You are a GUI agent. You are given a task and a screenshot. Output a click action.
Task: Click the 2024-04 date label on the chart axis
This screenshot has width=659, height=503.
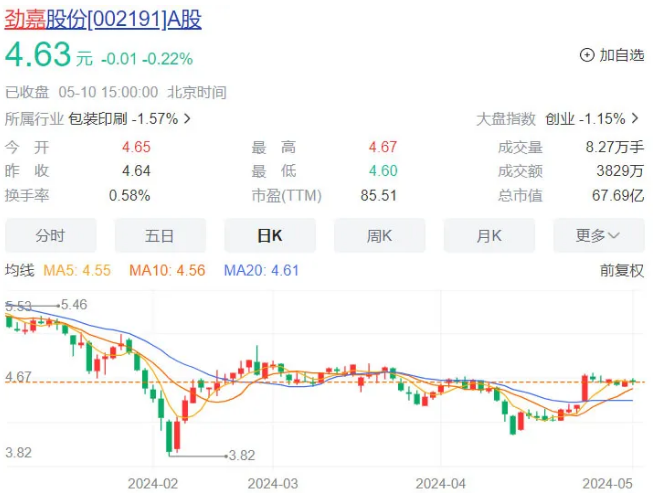point(441,484)
